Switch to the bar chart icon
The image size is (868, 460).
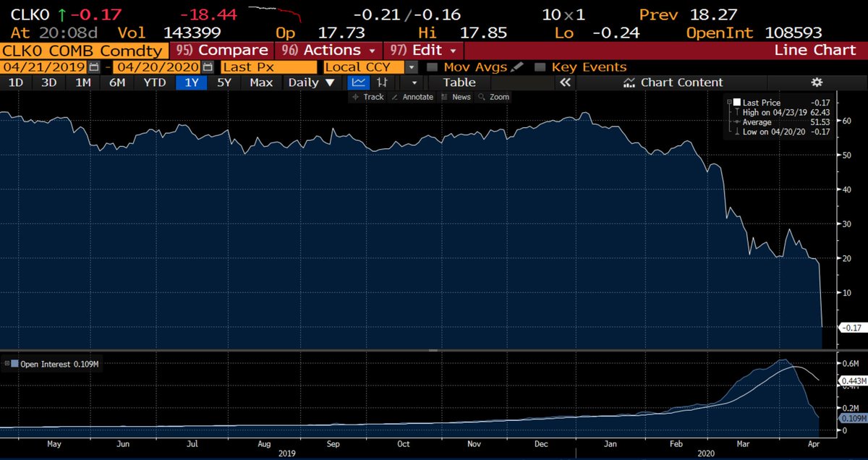[381, 82]
